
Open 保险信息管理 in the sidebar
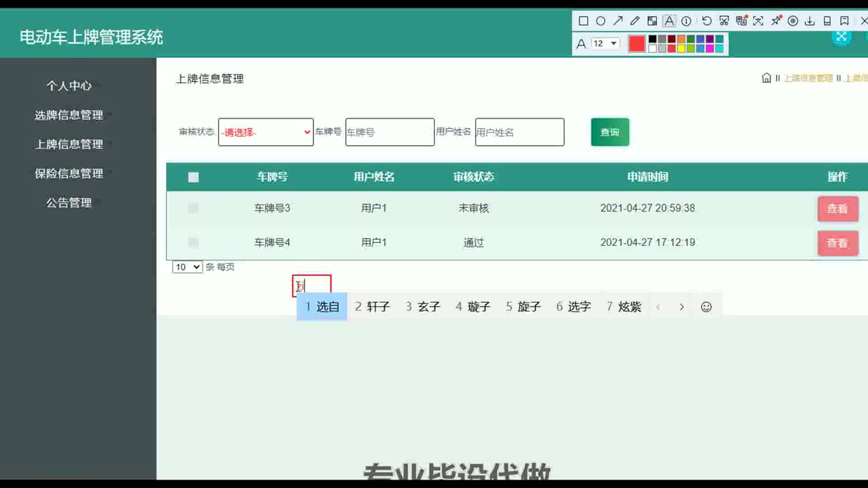[x=69, y=173]
